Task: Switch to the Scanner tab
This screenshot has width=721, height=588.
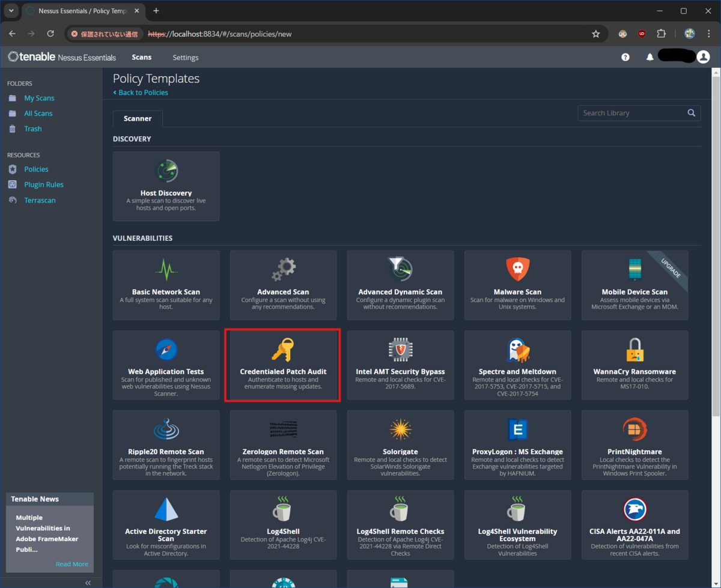Action: coord(138,118)
